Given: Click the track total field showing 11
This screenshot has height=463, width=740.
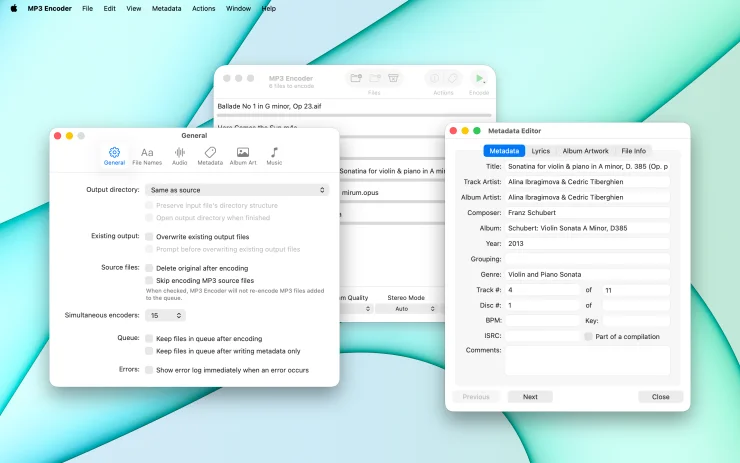Looking at the screenshot, I should pyautogui.click(x=636, y=290).
